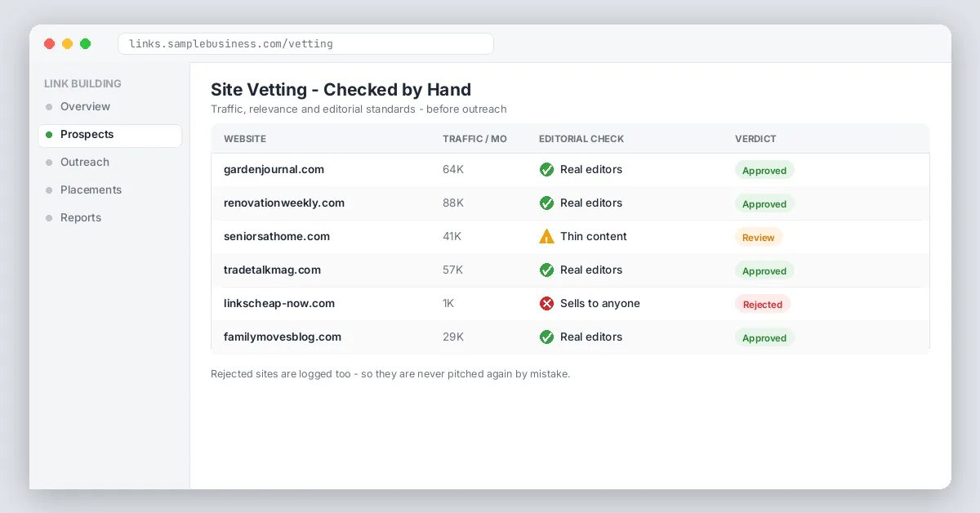This screenshot has width=980, height=513.
Task: Select gardenjournal.com website name
Action: (274, 170)
